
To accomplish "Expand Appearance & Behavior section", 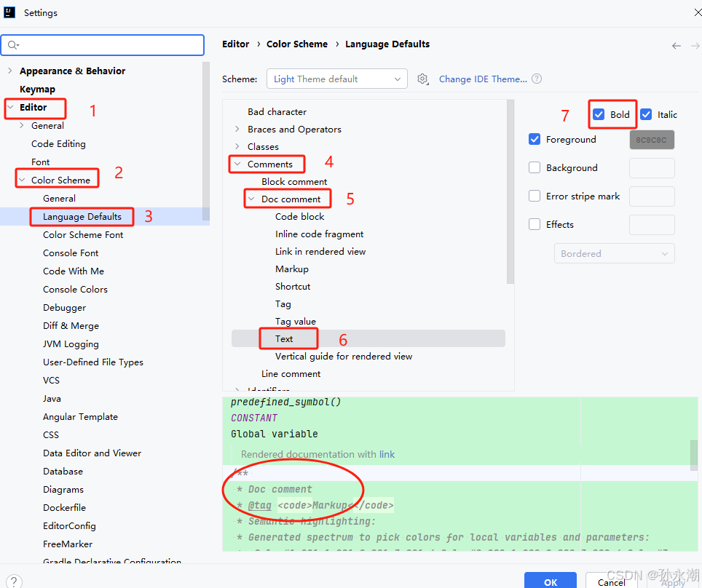I will [10, 71].
